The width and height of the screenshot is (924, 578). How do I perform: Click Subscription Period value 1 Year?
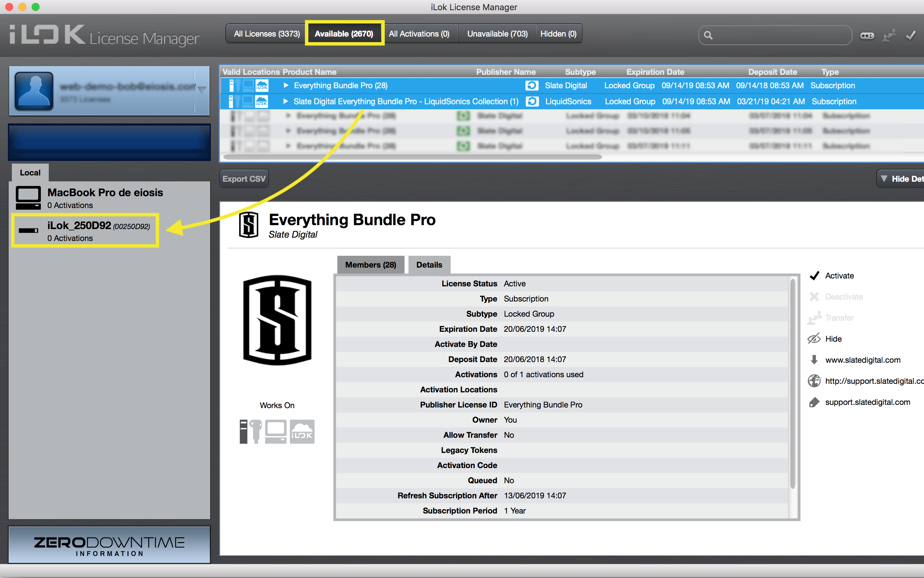515,511
